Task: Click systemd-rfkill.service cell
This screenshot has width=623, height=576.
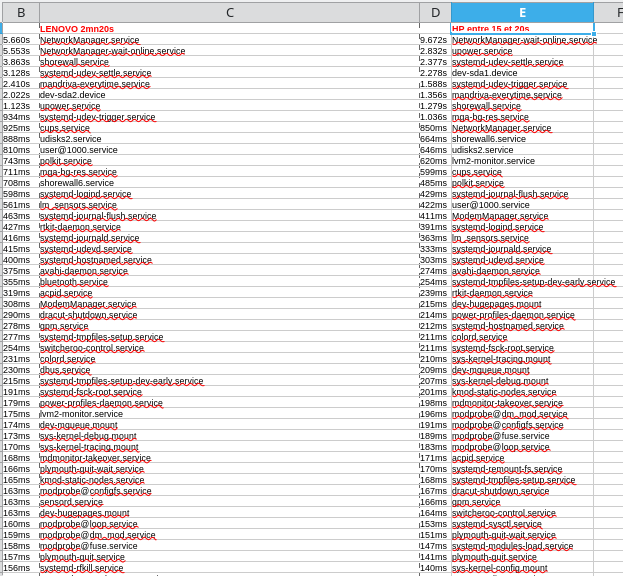Action: click(229, 568)
